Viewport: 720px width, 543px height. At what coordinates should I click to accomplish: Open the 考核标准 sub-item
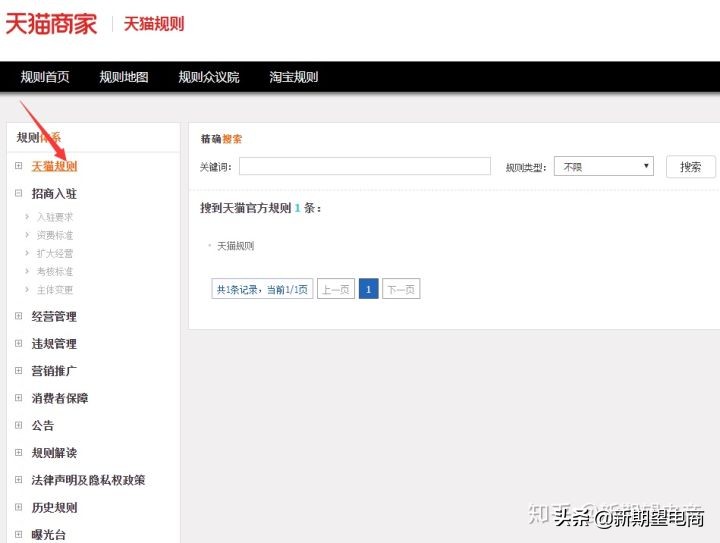(55, 271)
